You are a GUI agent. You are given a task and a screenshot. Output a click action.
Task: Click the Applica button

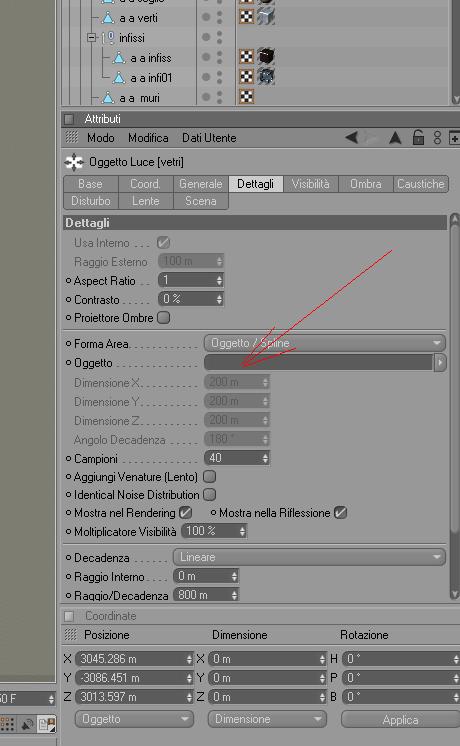400,720
